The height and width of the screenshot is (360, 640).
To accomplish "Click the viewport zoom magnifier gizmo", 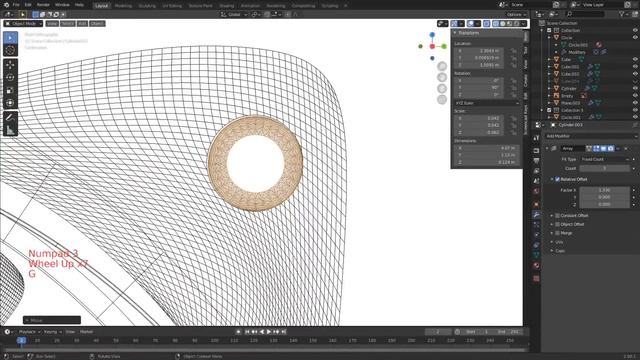I will coord(442,66).
